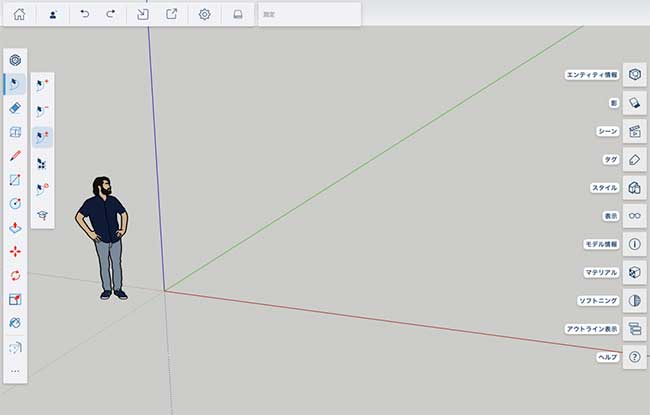Viewport: 650px width, 415px height.
Task: Open the タグ tags panel icon
Action: click(635, 160)
